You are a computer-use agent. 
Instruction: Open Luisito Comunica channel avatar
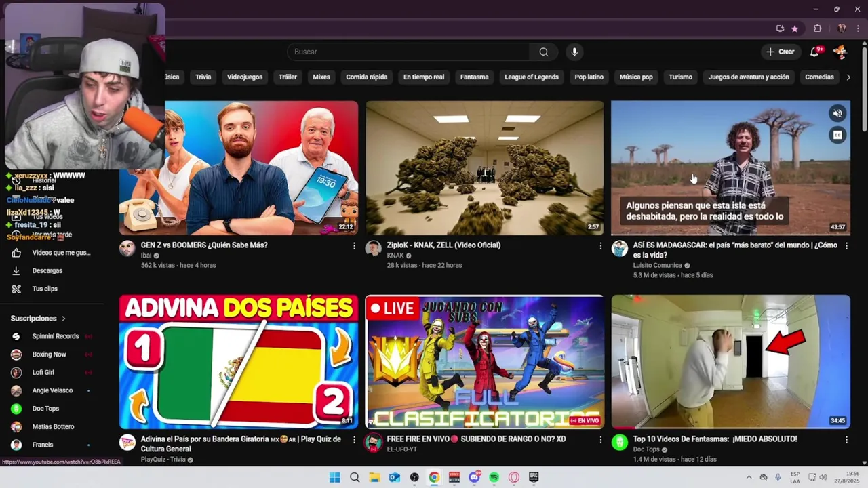pyautogui.click(x=620, y=248)
